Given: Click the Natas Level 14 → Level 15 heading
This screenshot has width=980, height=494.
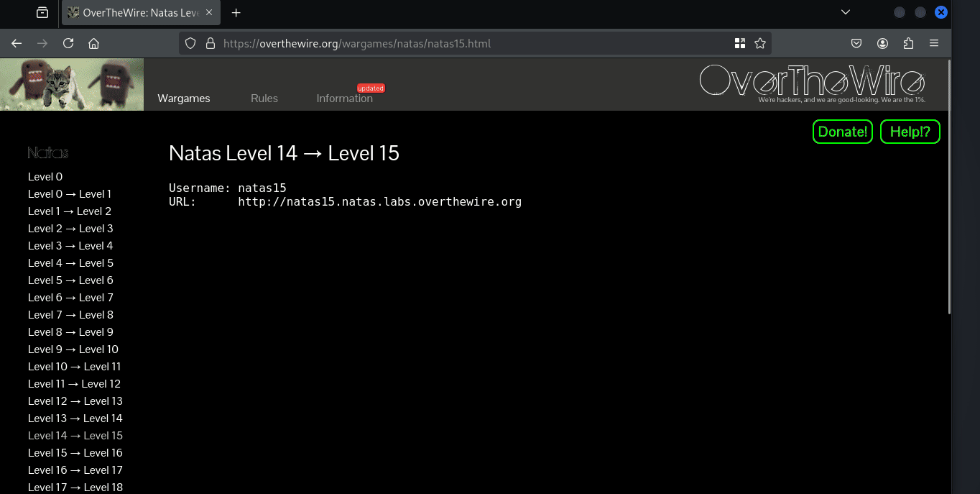Looking at the screenshot, I should (x=284, y=153).
